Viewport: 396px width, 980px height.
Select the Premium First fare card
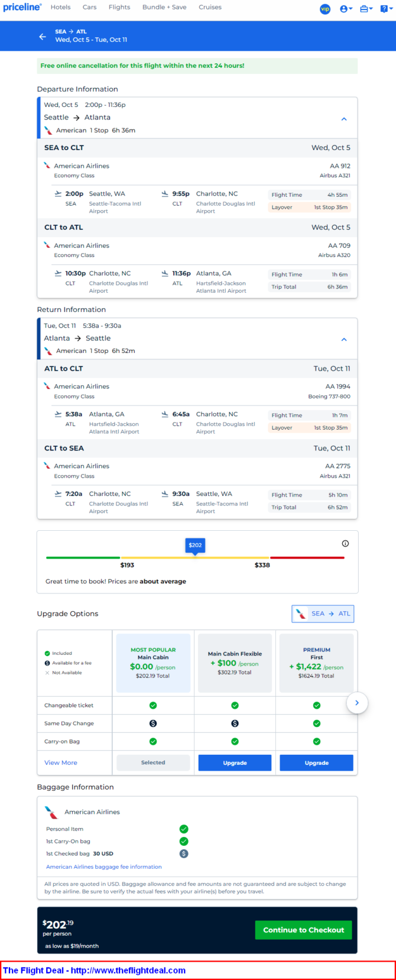click(317, 663)
